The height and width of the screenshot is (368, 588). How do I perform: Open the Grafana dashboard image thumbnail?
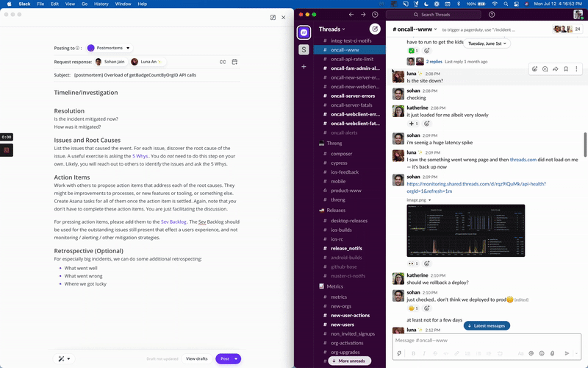pyautogui.click(x=466, y=230)
